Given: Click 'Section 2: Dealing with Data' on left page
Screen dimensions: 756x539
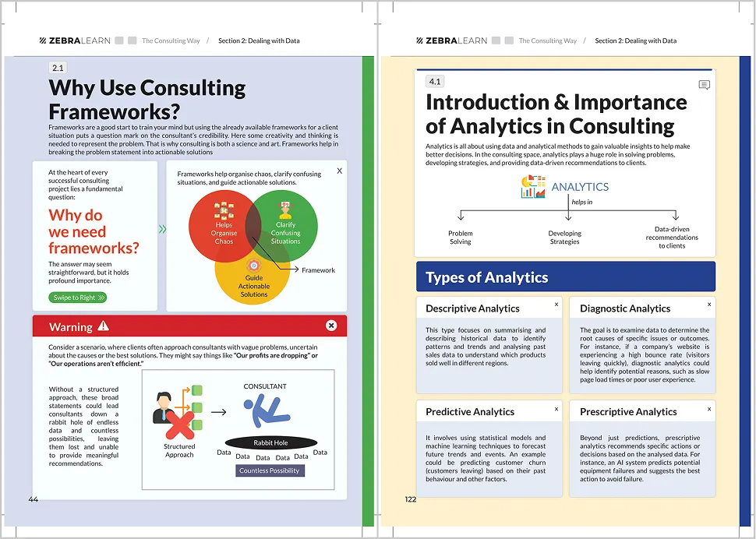Looking at the screenshot, I should pyautogui.click(x=259, y=41).
